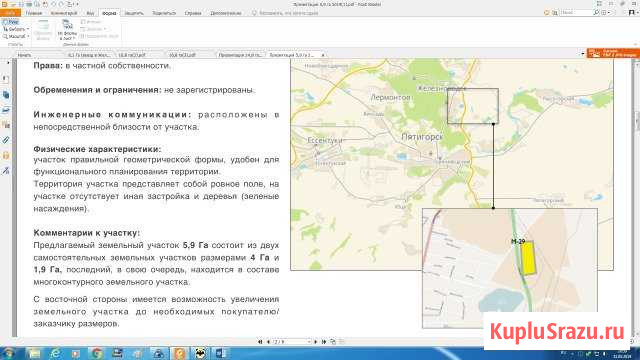This screenshot has height=360, width=640.
Task: Open File Explorer from taskbar
Action: [x=34, y=353]
